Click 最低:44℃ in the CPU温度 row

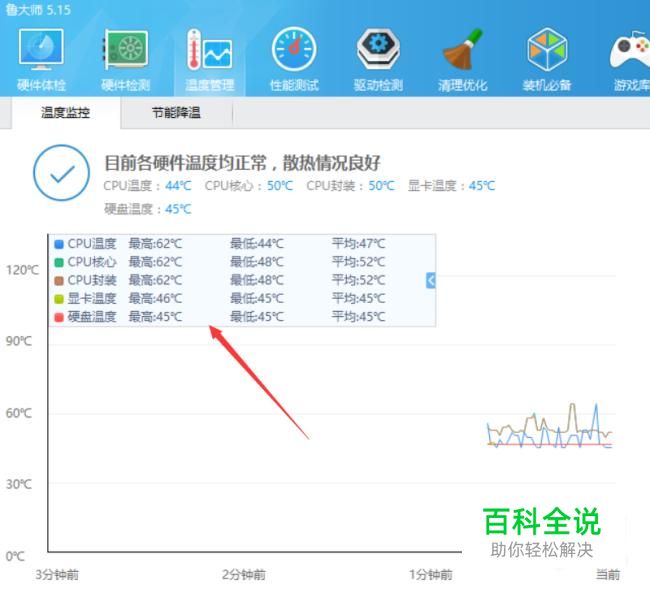257,244
